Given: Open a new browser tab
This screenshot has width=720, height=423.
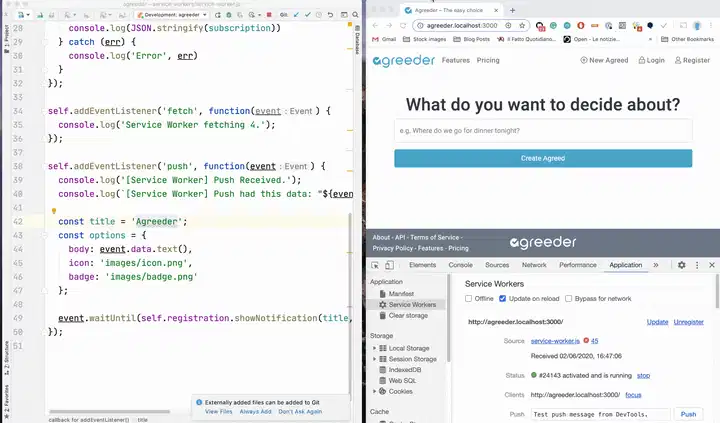Looking at the screenshot, I should pos(512,10).
